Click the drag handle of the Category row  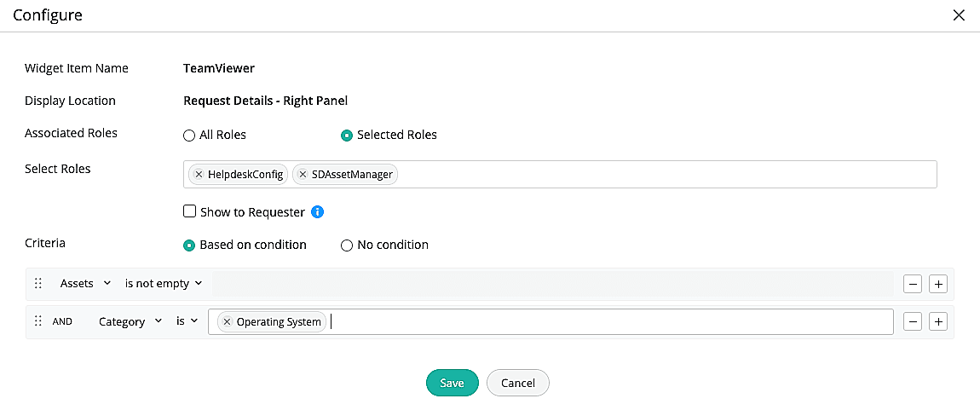coord(37,321)
